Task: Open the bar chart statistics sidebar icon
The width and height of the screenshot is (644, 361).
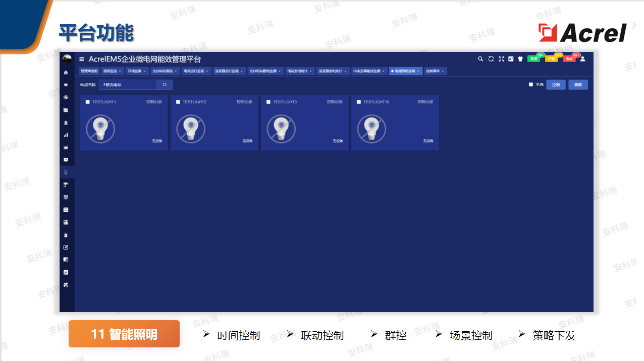Action: [x=66, y=135]
